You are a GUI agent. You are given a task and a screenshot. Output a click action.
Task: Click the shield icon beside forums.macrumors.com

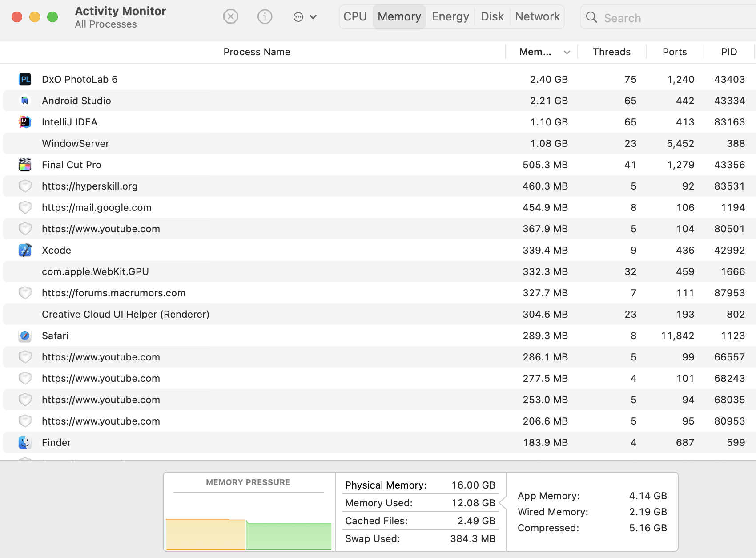(x=25, y=293)
